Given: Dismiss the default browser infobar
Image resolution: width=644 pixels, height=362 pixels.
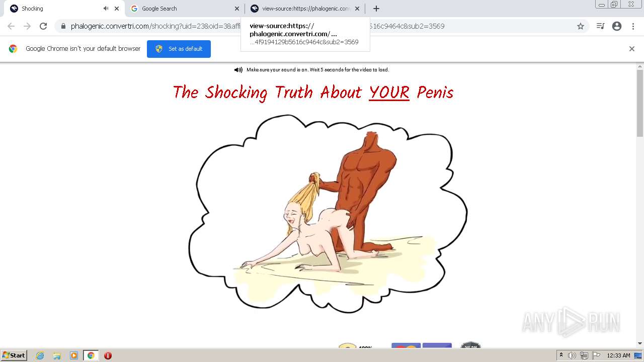Looking at the screenshot, I should (632, 49).
